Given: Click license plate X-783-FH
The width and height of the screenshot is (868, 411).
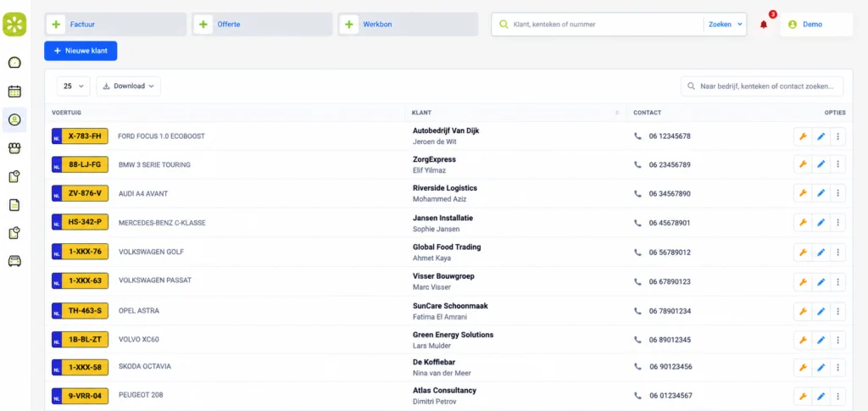Looking at the screenshot, I should click(x=80, y=136).
